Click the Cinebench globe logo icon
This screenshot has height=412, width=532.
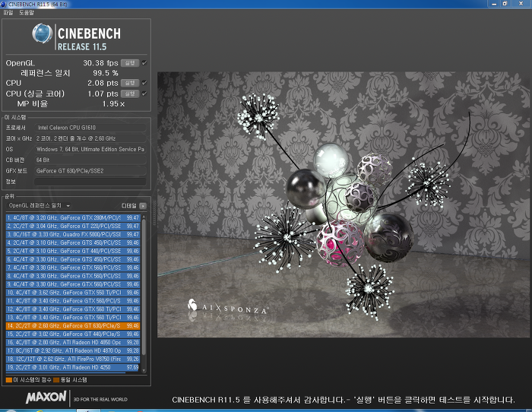42,33
